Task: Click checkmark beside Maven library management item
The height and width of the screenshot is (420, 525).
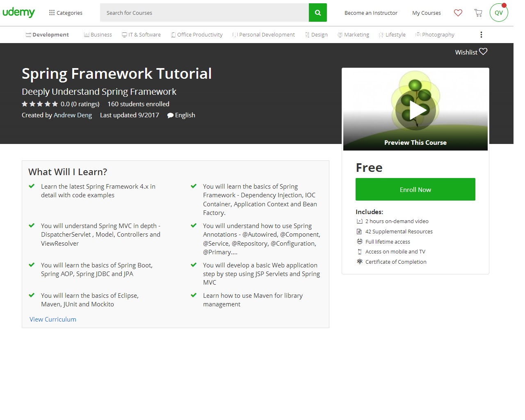Action: coord(194,295)
